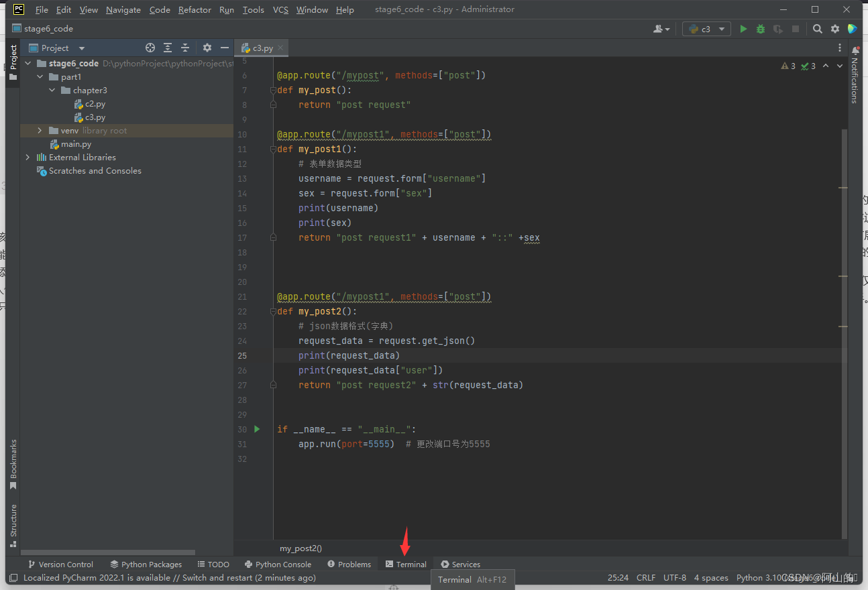This screenshot has width=868, height=590.
Task: Select the c3.py editor tab
Action: point(262,48)
